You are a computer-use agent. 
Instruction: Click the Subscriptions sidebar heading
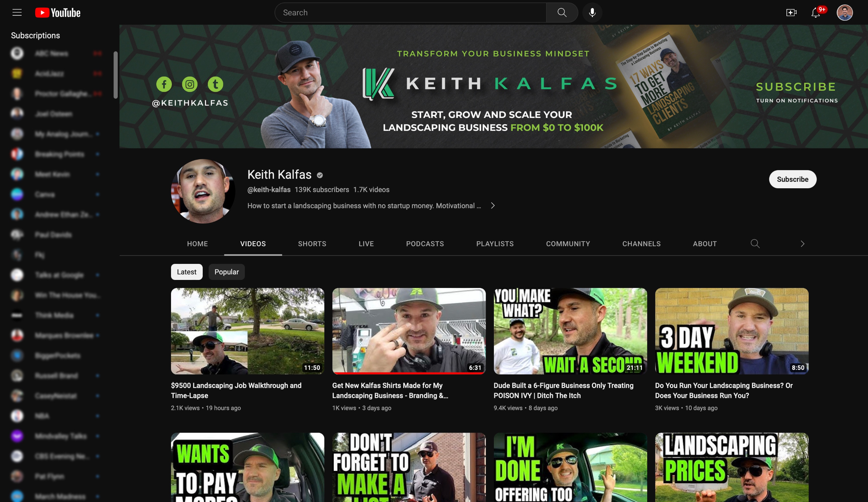[x=35, y=35]
